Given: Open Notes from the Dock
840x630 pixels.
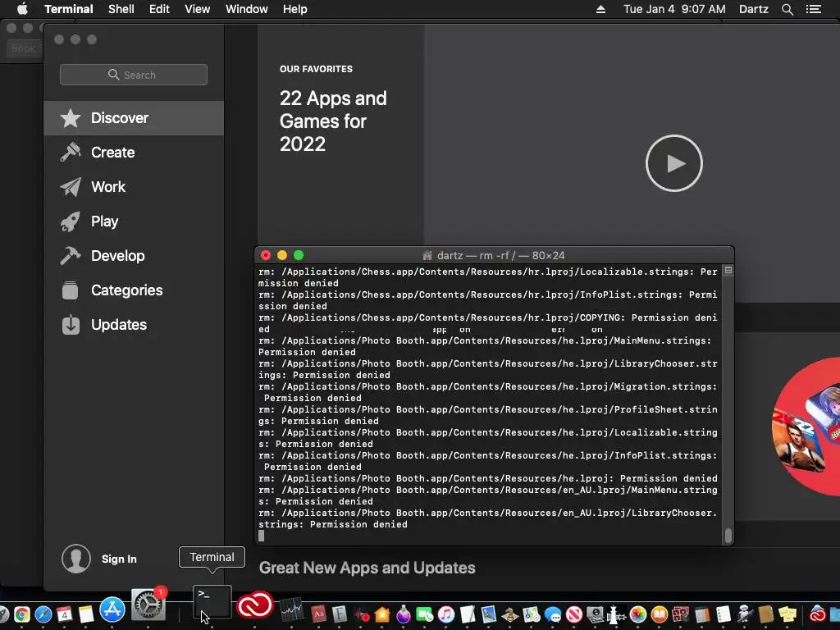Looking at the screenshot, I should (x=85, y=614).
